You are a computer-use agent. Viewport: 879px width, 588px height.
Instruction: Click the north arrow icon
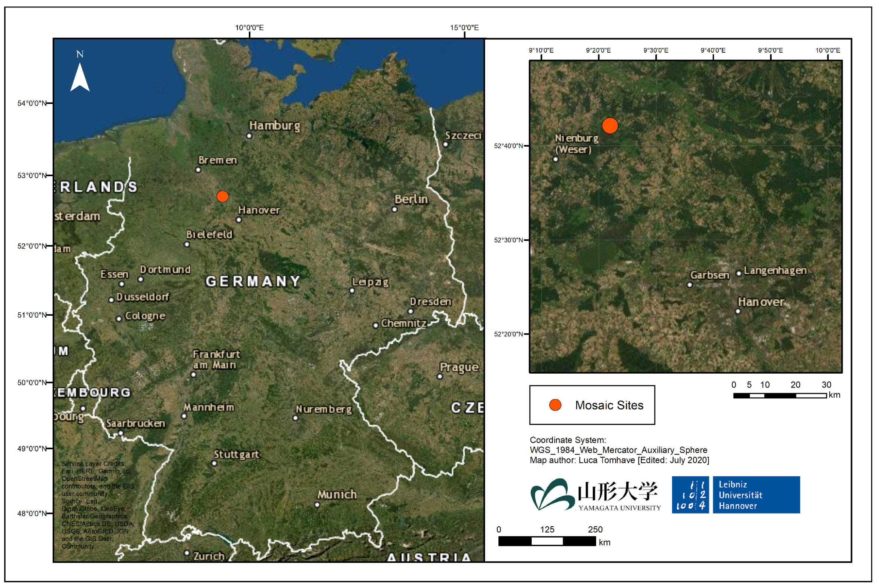(x=80, y=76)
